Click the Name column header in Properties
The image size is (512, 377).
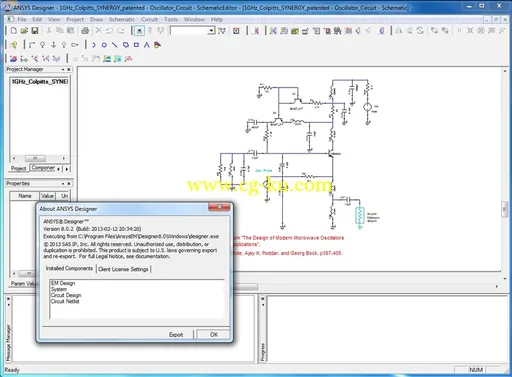[25, 196]
